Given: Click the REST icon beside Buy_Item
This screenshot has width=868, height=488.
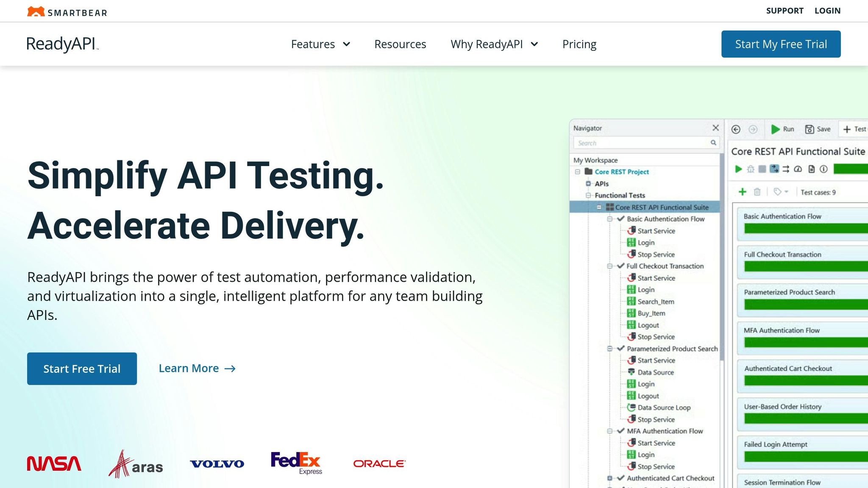Looking at the screenshot, I should click(x=632, y=313).
